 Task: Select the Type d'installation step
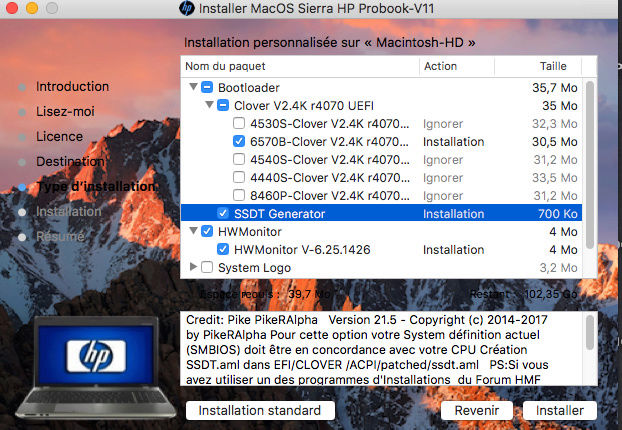[96, 186]
